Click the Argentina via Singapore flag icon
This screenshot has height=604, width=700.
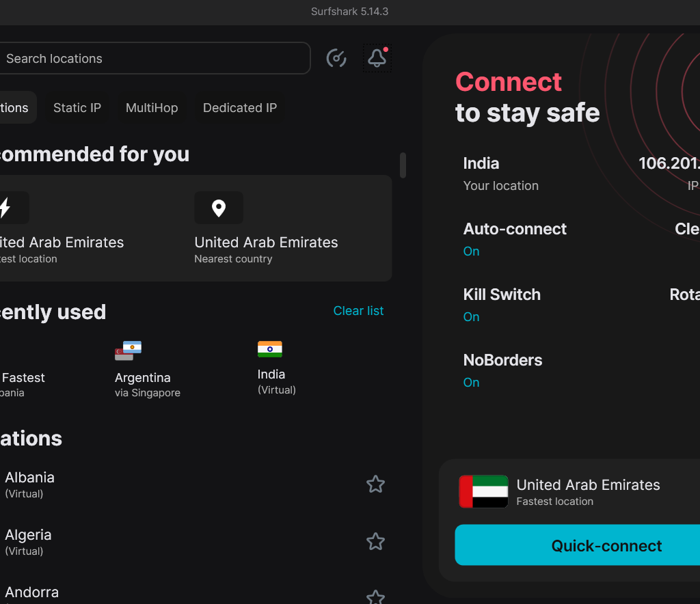click(x=128, y=351)
